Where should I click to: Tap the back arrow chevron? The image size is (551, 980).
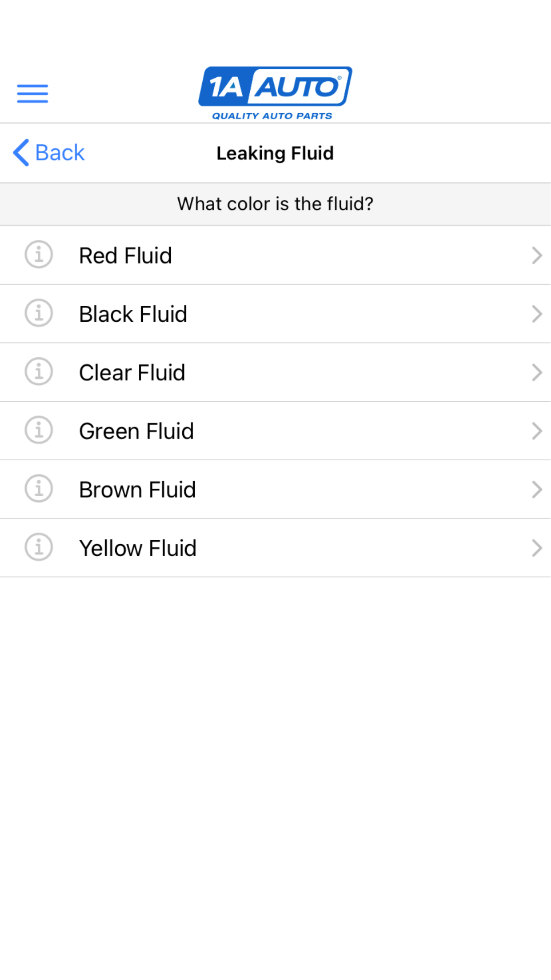click(21, 153)
